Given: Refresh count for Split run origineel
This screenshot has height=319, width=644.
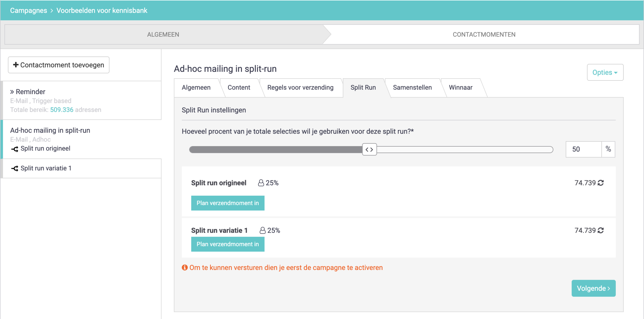Looking at the screenshot, I should click(x=601, y=183).
